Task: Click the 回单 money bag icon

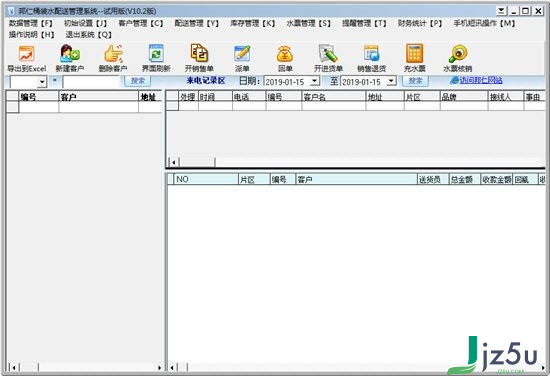Action: click(285, 54)
